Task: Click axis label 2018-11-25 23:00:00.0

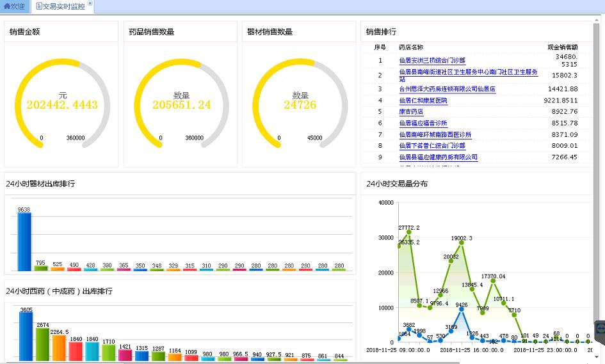Action: (545, 350)
